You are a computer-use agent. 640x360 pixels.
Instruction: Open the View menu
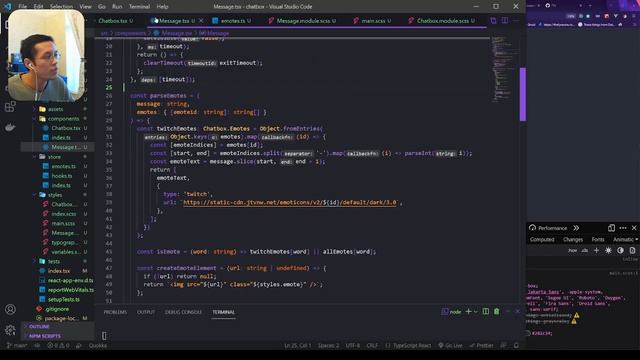click(x=85, y=7)
